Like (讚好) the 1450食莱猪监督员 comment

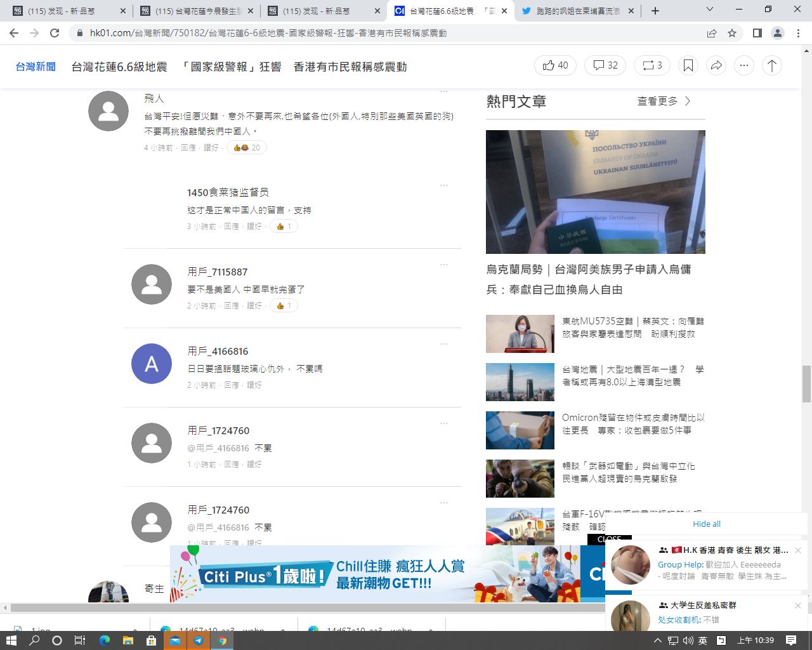click(x=254, y=226)
